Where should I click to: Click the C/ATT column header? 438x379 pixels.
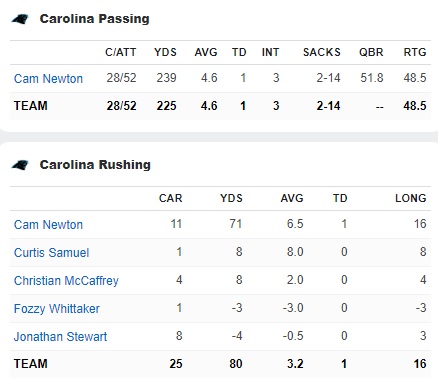121,52
